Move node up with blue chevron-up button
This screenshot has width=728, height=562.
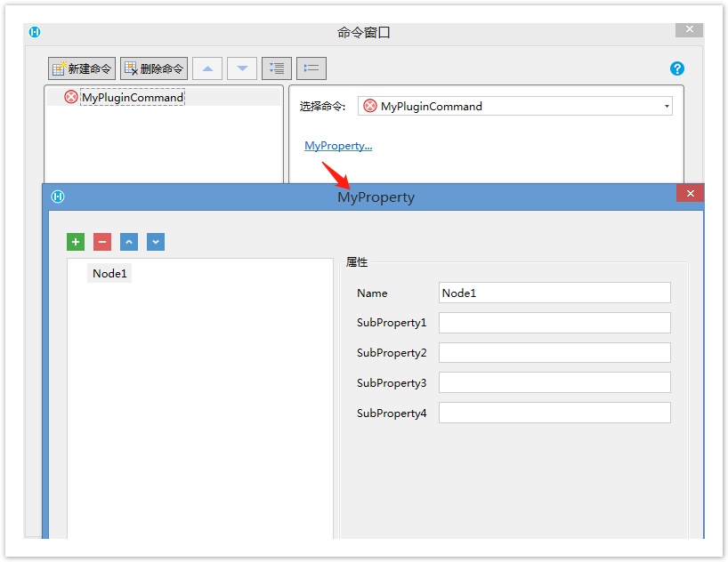[x=129, y=242]
